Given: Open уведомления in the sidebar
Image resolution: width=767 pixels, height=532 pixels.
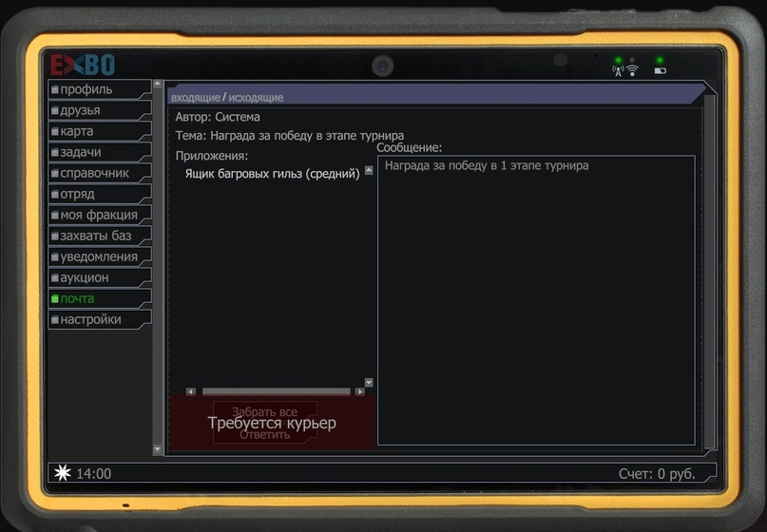Looking at the screenshot, I should pos(100,256).
